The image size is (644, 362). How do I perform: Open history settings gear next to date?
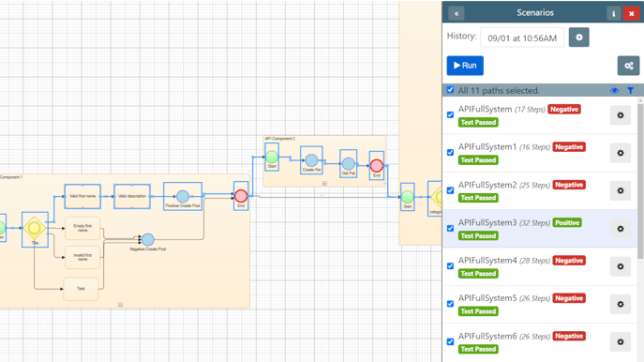(x=578, y=38)
